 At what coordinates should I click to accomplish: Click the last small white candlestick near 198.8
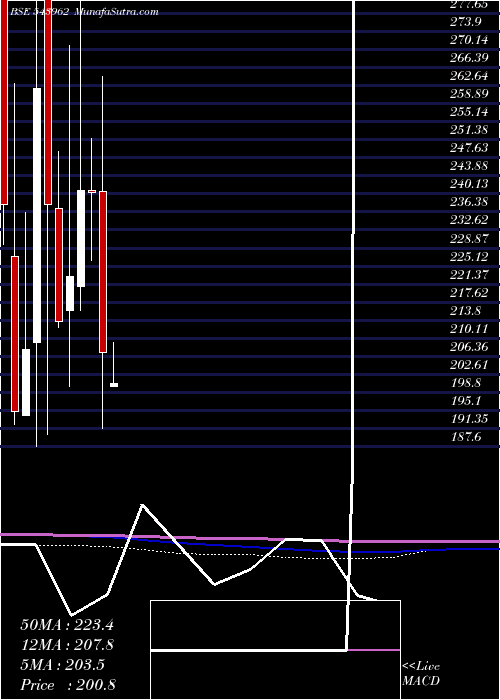click(114, 385)
